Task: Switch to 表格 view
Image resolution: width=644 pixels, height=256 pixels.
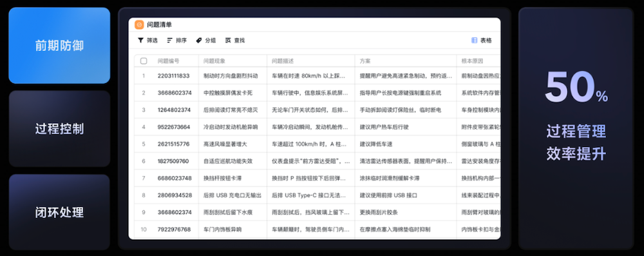Action: (x=486, y=41)
